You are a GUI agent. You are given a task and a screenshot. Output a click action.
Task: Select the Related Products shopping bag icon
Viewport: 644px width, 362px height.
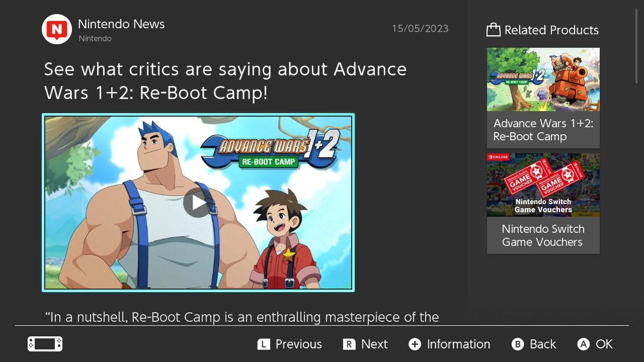pos(494,30)
